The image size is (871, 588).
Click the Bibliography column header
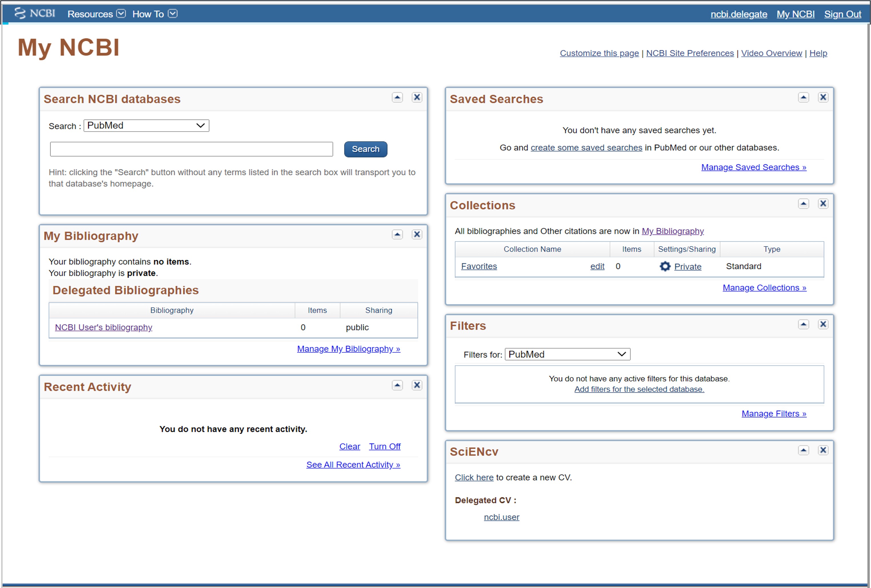click(172, 310)
